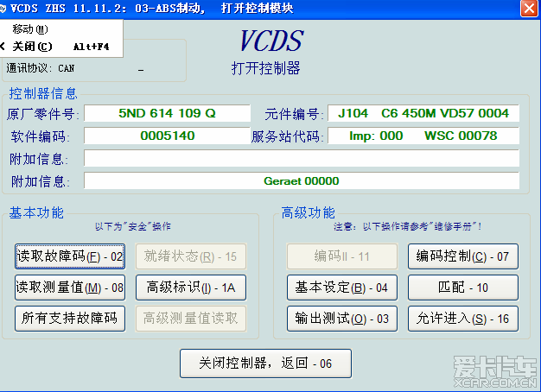This screenshot has height=392, width=541.
Task: Click the 原厂零件号 label
Action: click(43, 114)
